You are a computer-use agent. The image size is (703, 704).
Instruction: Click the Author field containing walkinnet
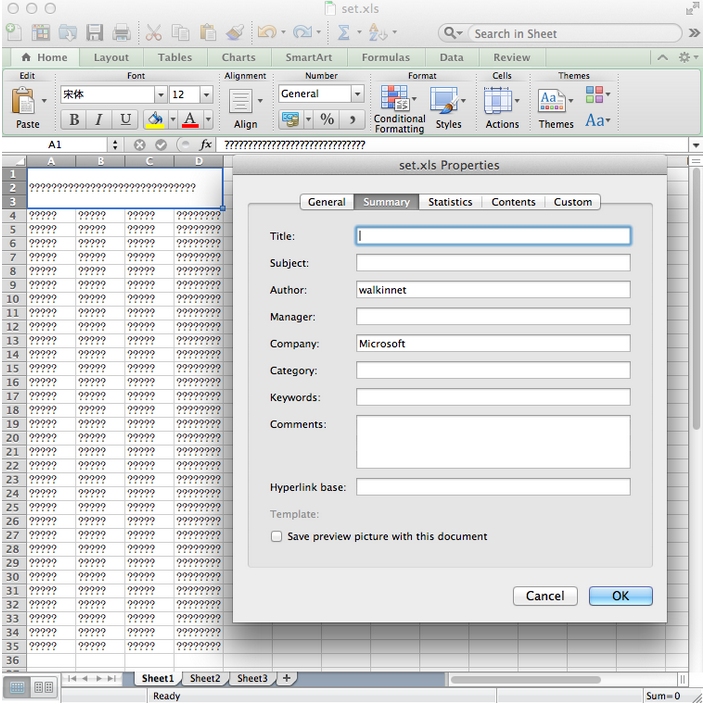pos(493,290)
